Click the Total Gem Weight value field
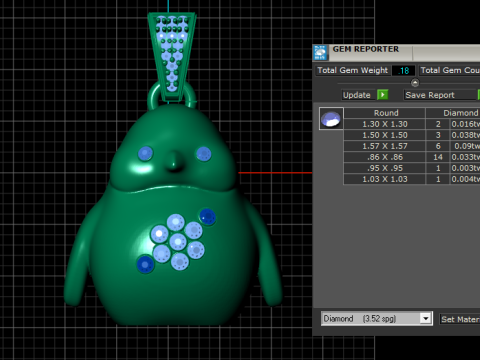The image size is (480, 360). (x=404, y=71)
